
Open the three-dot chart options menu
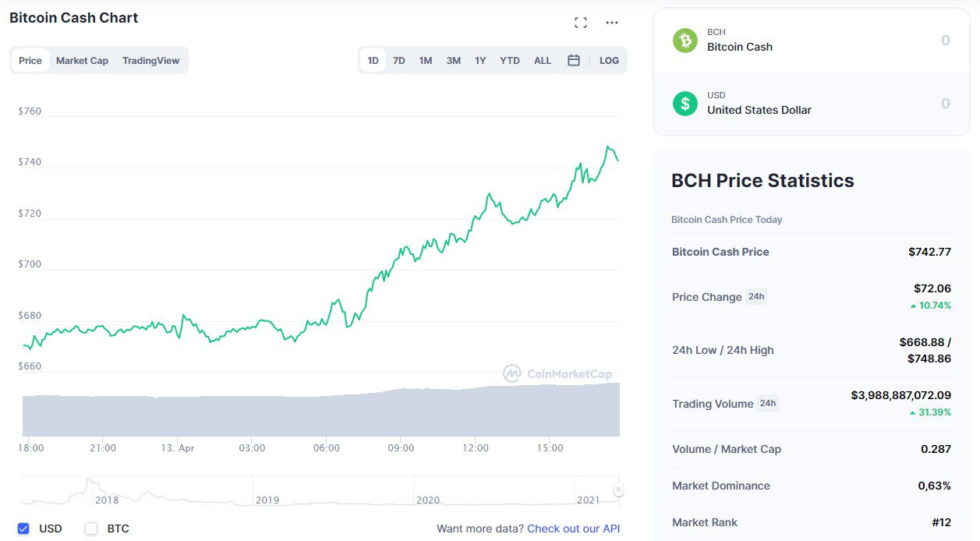coord(612,23)
